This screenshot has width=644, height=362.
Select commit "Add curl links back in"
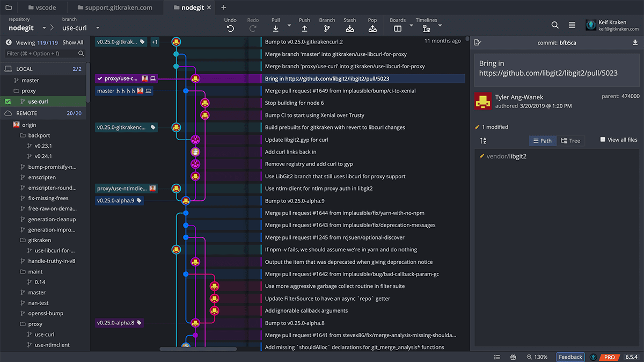click(291, 152)
